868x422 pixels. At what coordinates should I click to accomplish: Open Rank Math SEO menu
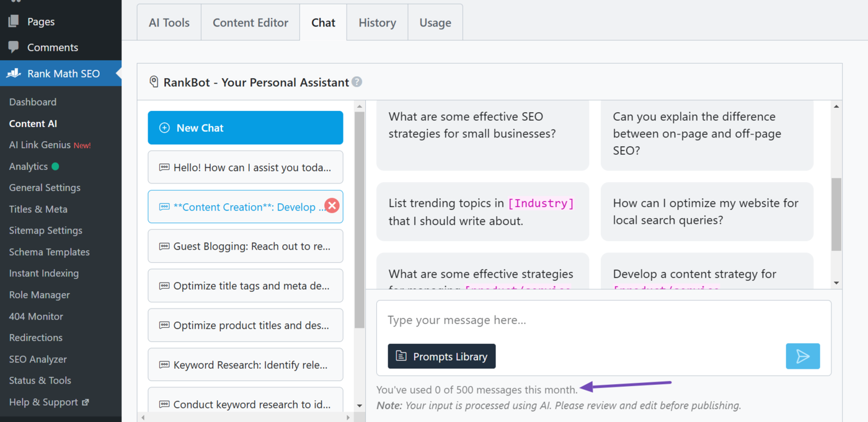[61, 73]
